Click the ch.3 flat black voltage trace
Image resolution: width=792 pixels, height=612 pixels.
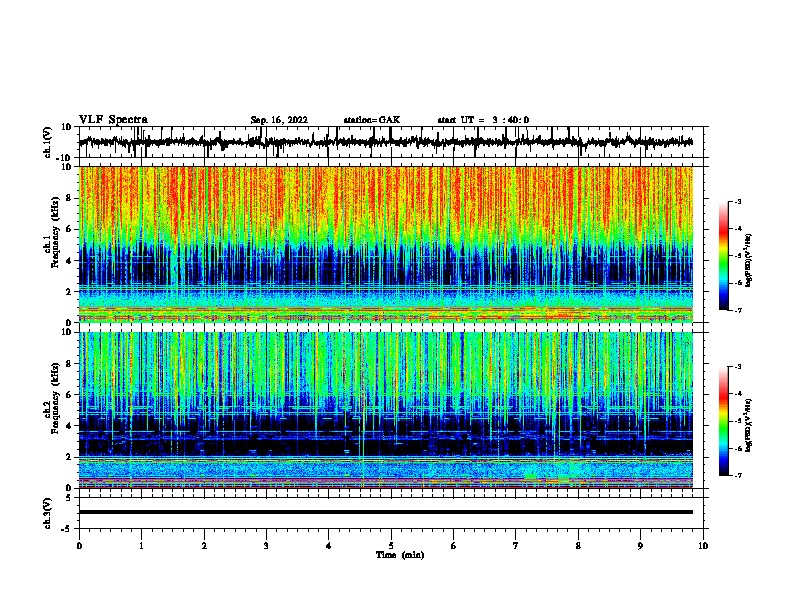pos(386,512)
